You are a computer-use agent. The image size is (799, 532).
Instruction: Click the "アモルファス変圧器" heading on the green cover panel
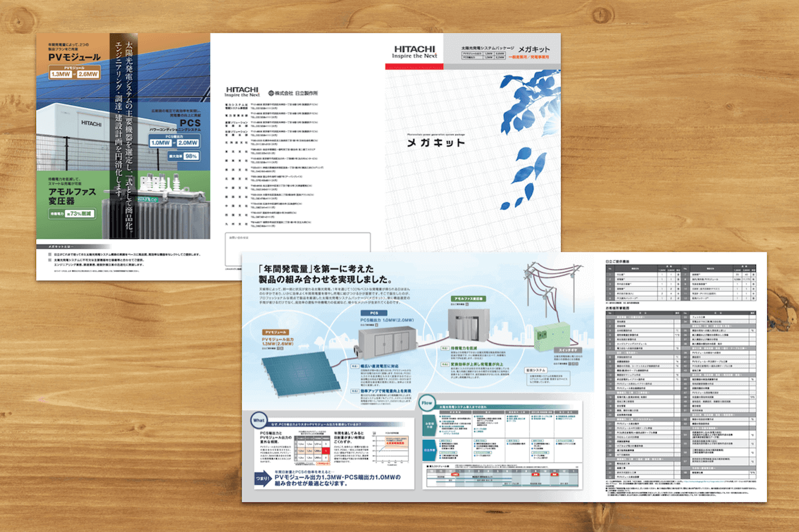click(72, 196)
